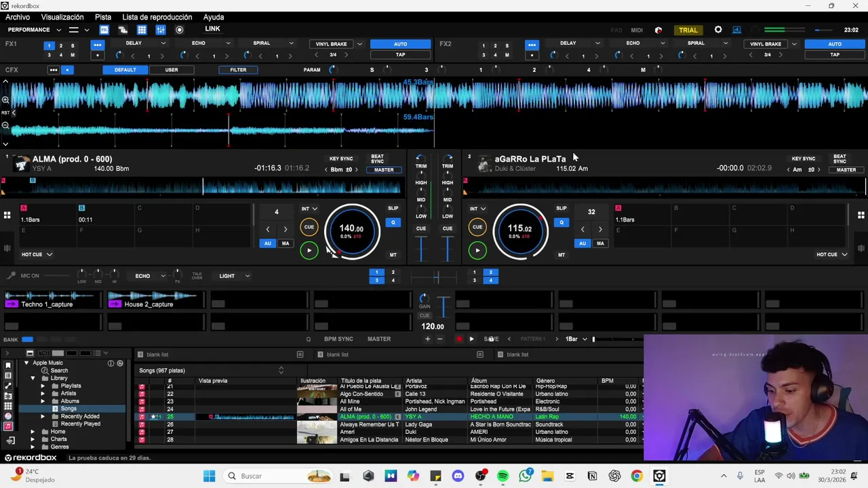This screenshot has width=868, height=488.
Task: Expand the Playlists folder in tree
Action: pyautogui.click(x=43, y=386)
